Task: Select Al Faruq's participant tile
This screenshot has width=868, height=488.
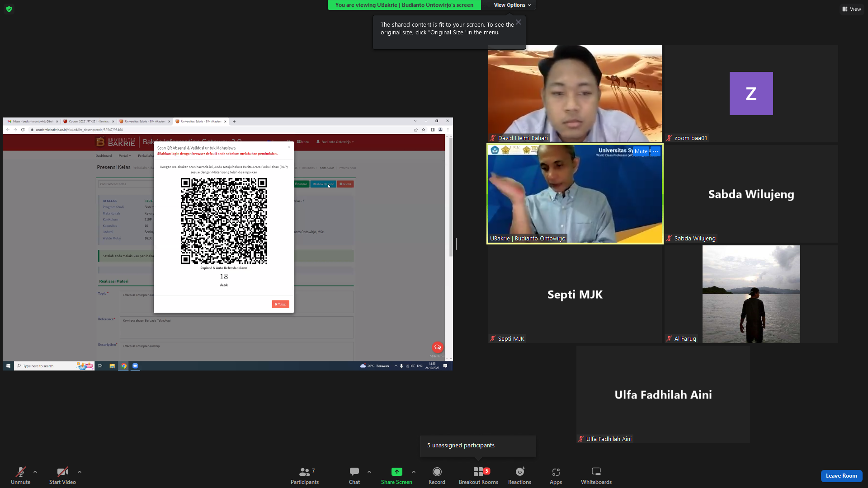Action: pyautogui.click(x=751, y=294)
